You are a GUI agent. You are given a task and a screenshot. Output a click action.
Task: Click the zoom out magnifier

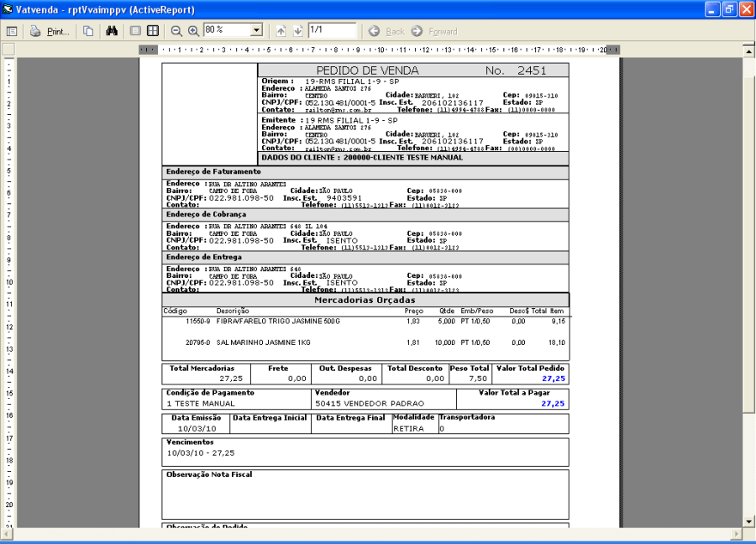coord(176,31)
